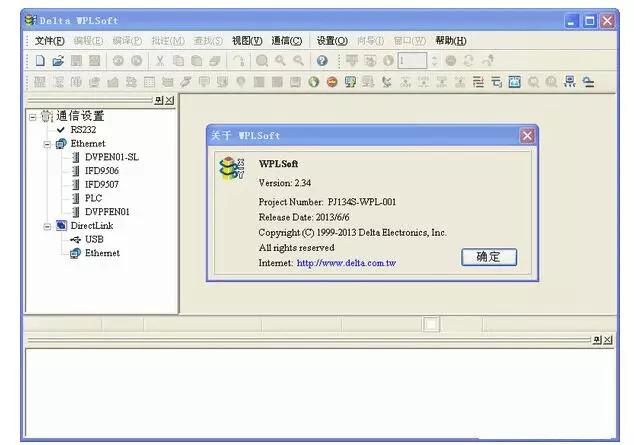Collapse the Ethernet tree node

click(x=47, y=144)
